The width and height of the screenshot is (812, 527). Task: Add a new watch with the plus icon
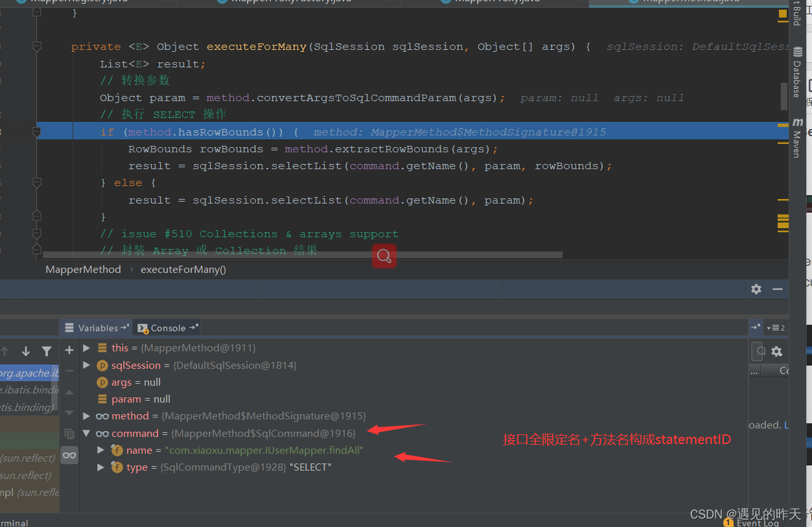[69, 350]
